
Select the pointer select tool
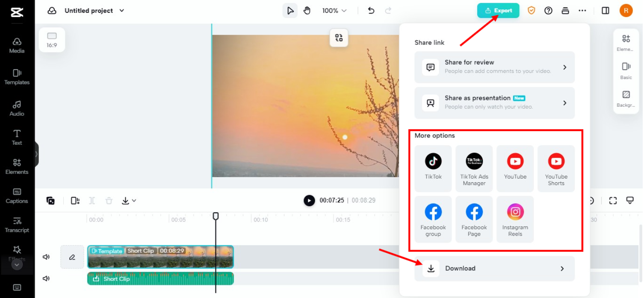(290, 11)
